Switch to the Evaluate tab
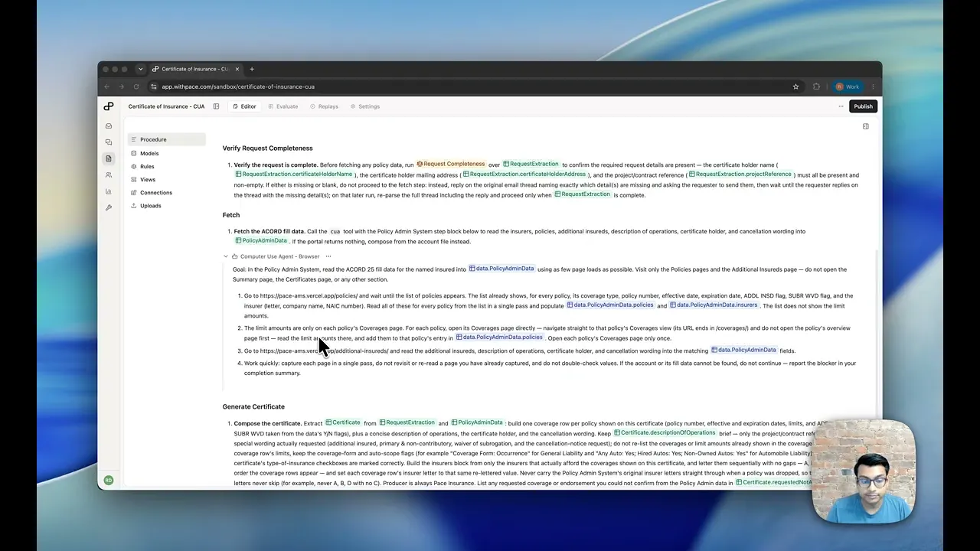 click(283, 106)
